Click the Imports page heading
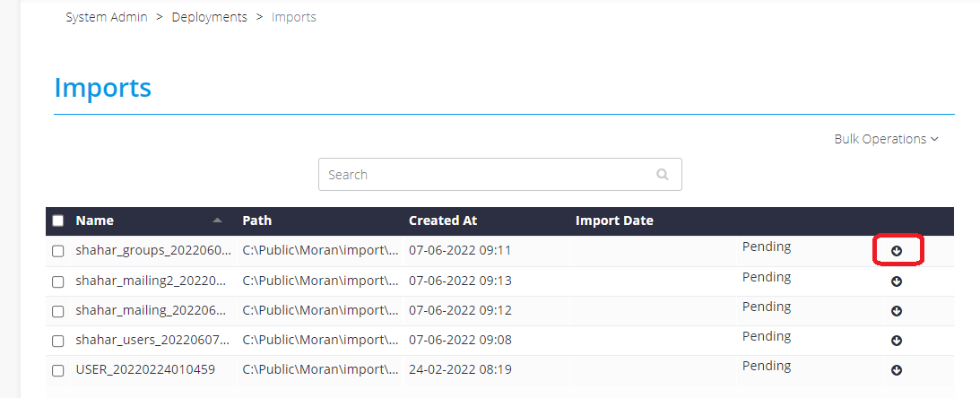The height and width of the screenshot is (398, 980). (x=103, y=87)
